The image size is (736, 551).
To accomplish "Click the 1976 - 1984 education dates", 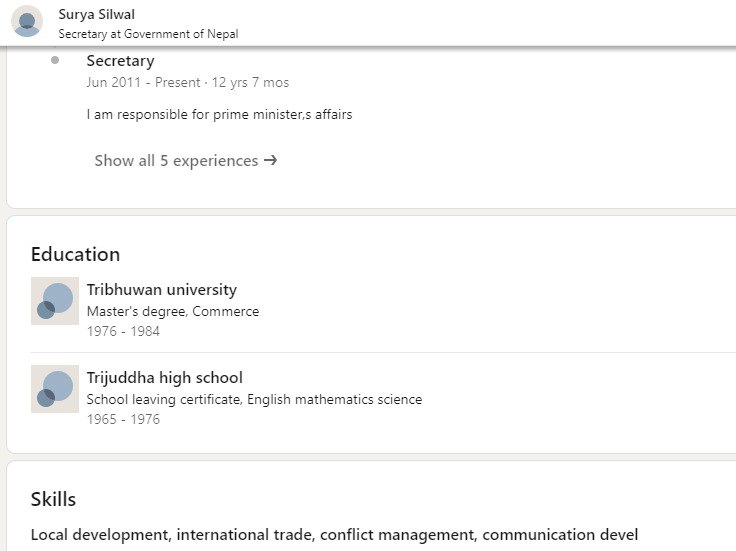I will 123,331.
